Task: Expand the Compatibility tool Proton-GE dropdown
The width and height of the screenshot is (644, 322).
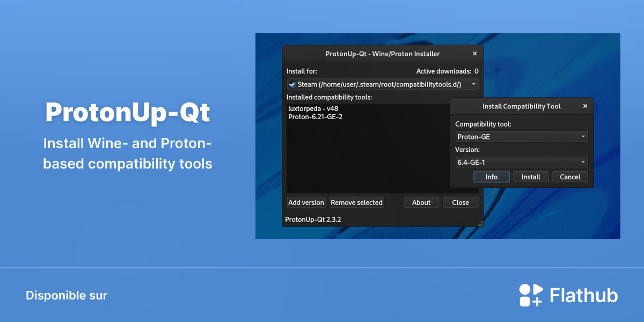Action: (x=522, y=137)
